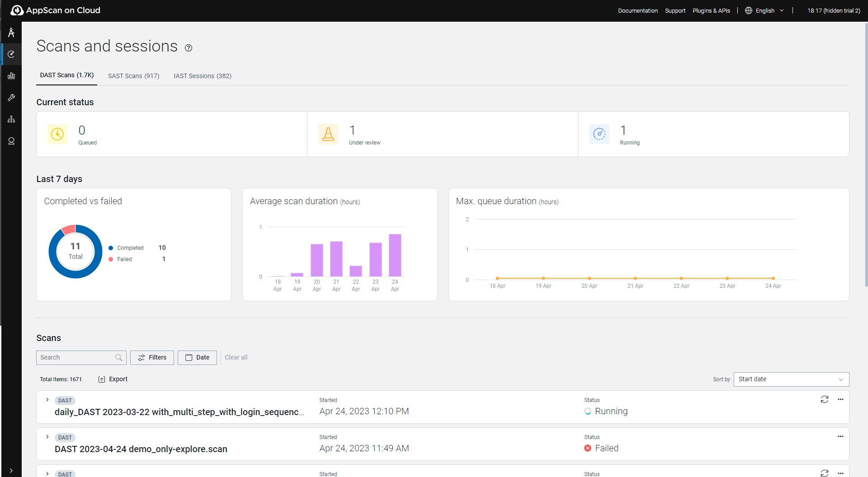Expand the DAST 2023-04-24 demo_only-explore row
Viewport: 868px width, 477px height.
point(47,437)
